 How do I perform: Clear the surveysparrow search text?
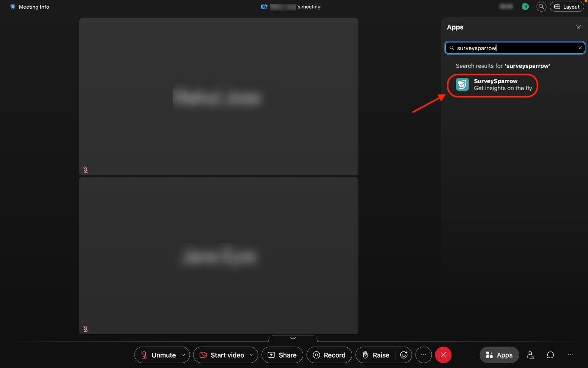click(x=580, y=48)
